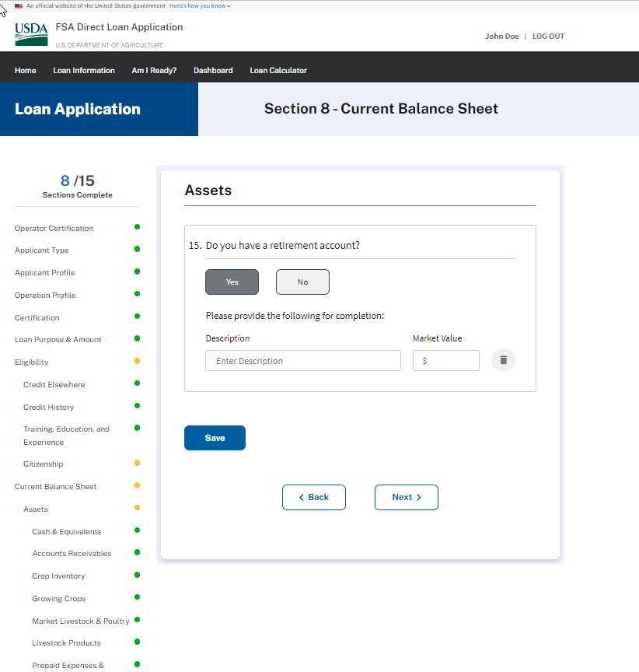Click the '8 /15 Sections Complete' counter
Image resolution: width=639 pixels, height=672 pixels.
click(78, 187)
